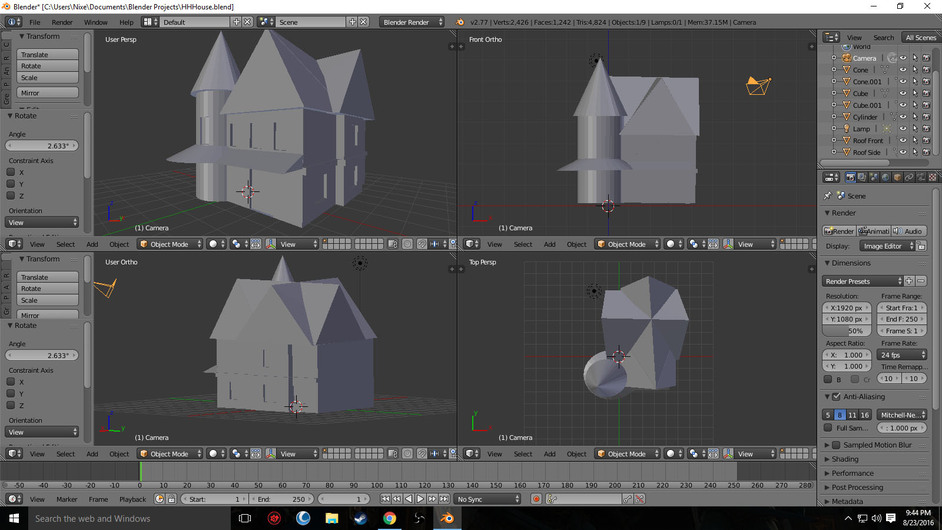Jump to the timeline's first frame
The height and width of the screenshot is (530, 942).
[386, 499]
